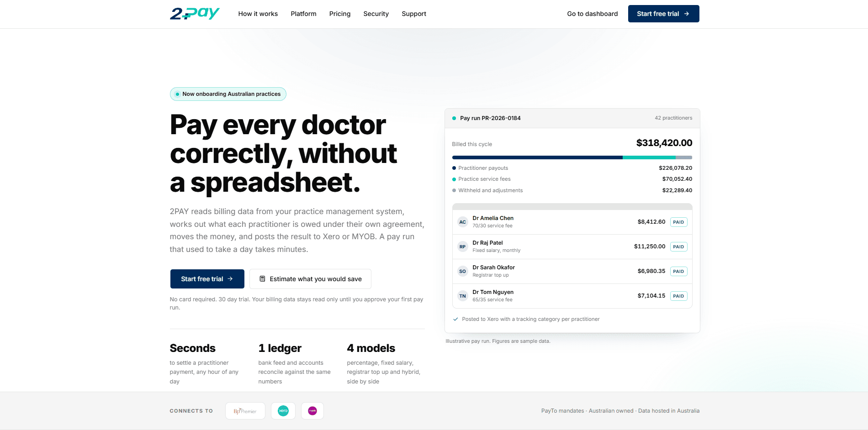Follow the Go to dashboard link
Screen dimensions: 868x430
point(593,14)
